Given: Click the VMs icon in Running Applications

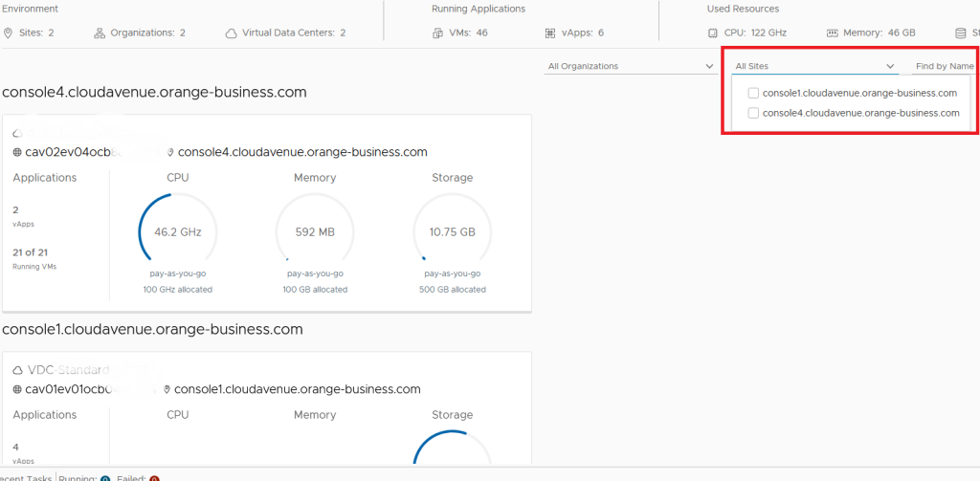Looking at the screenshot, I should (x=437, y=33).
